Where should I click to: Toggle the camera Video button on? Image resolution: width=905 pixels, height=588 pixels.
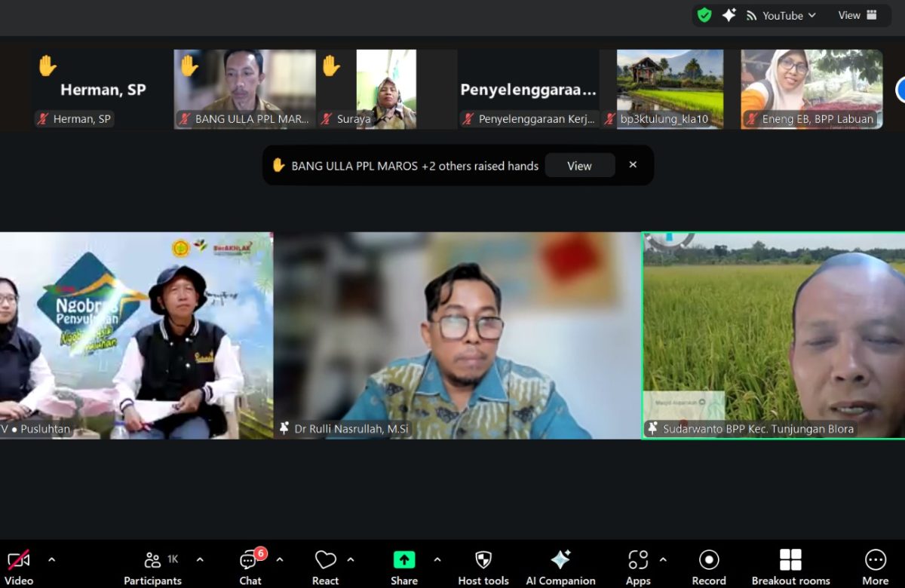[19, 567]
